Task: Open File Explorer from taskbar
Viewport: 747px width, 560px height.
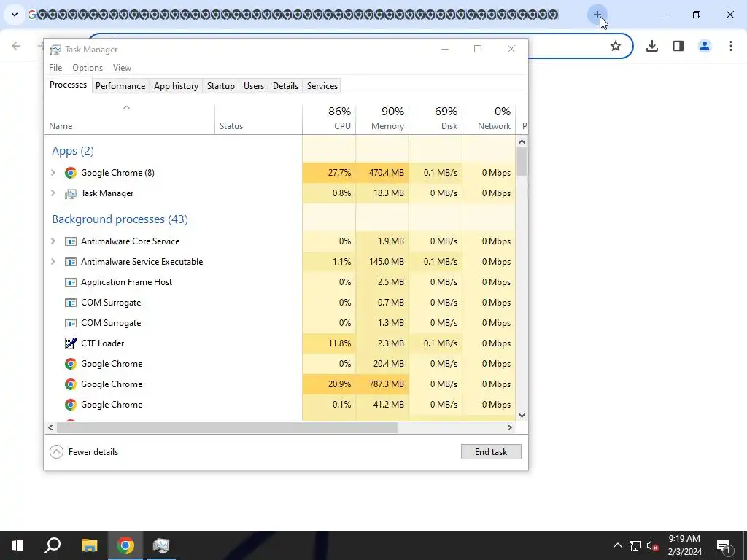Action: pyautogui.click(x=89, y=545)
